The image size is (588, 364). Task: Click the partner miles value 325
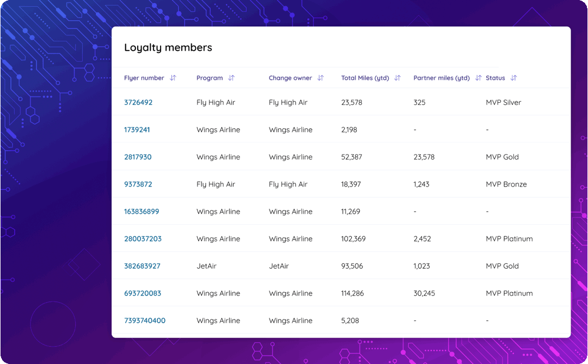[x=420, y=102]
